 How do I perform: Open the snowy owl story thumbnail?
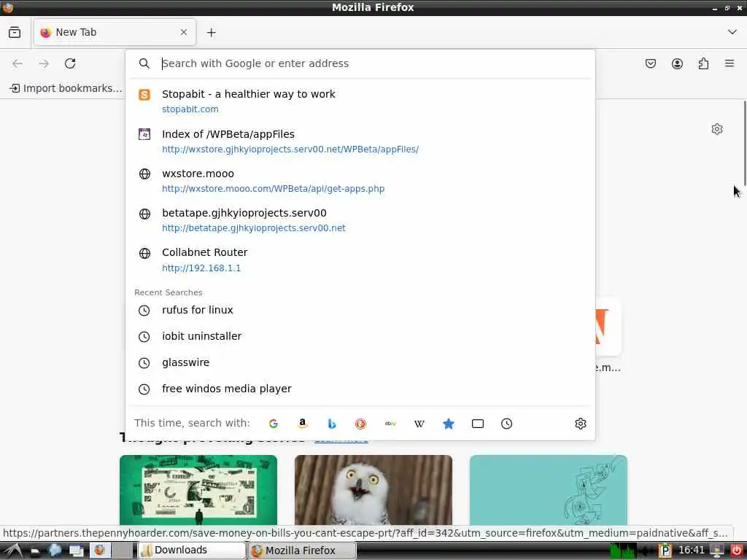tap(373, 490)
